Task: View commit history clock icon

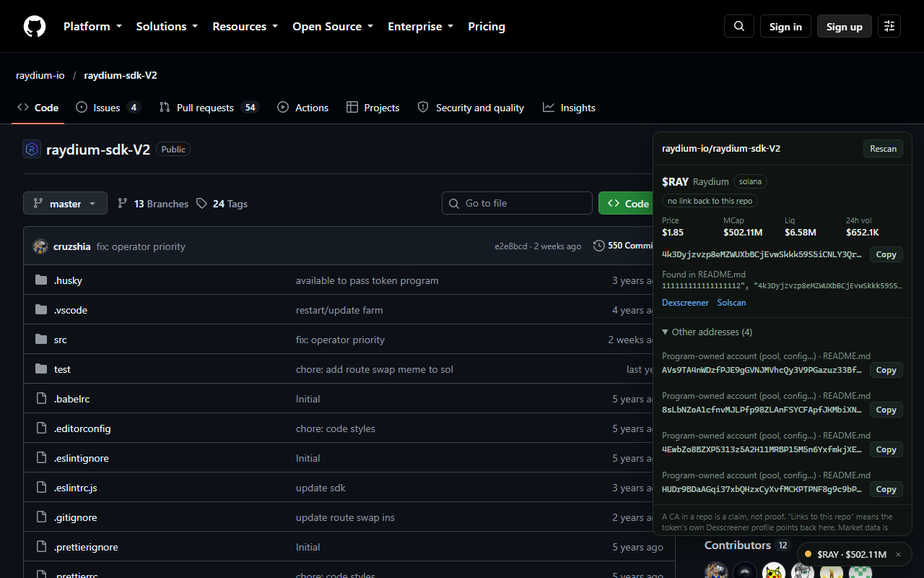Action: 599,246
